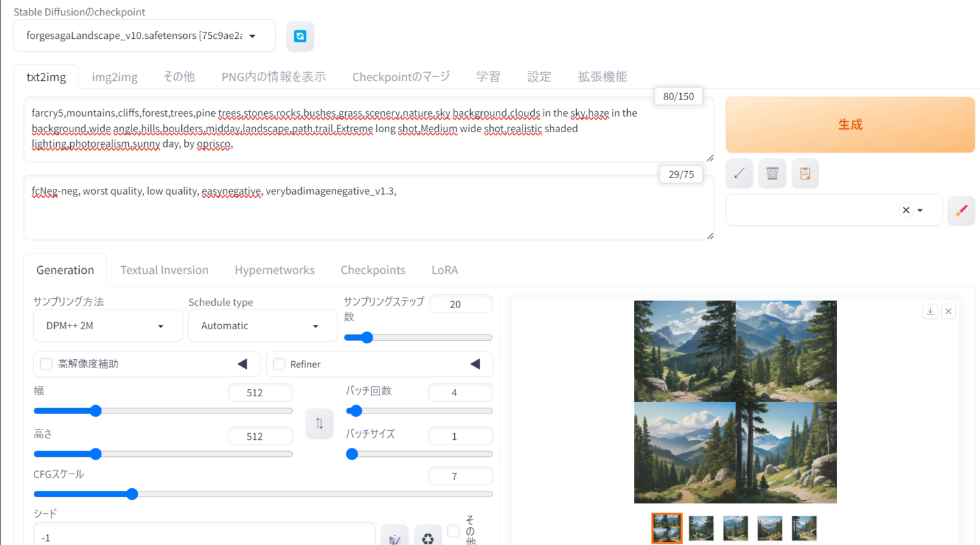The height and width of the screenshot is (545, 980).
Task: Switch to the img2img tab
Action: (115, 77)
